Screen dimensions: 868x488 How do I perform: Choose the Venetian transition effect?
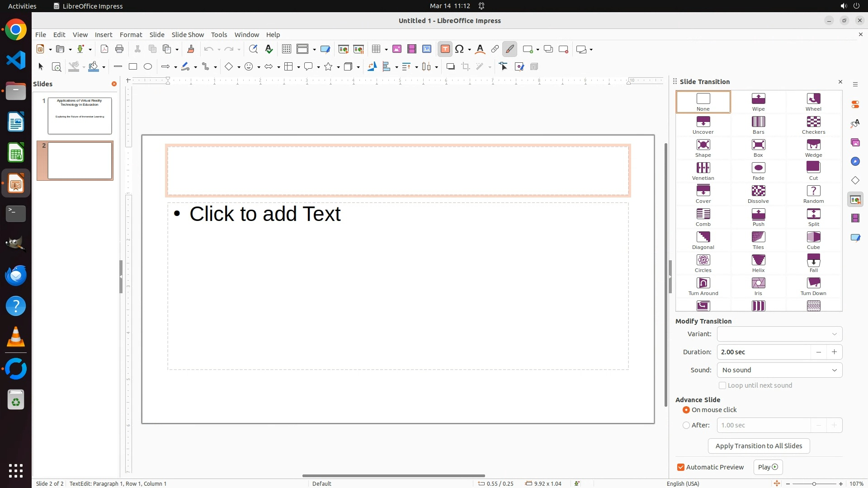point(703,171)
